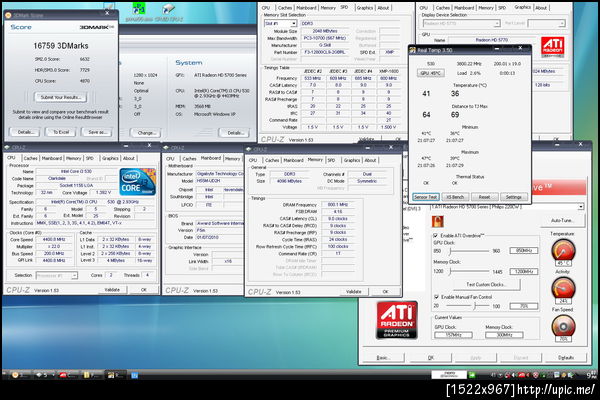Open the Perf Level dropdown in CPU-Z Graphics
This screenshot has width=600, height=400.
coord(546,23)
